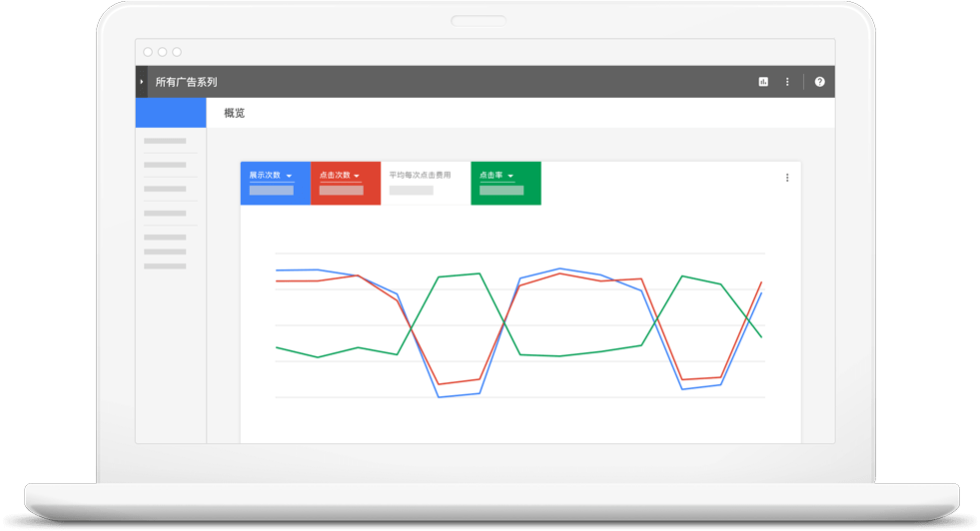Click the first window control circle
This screenshot has width=980, height=531.
[148, 52]
